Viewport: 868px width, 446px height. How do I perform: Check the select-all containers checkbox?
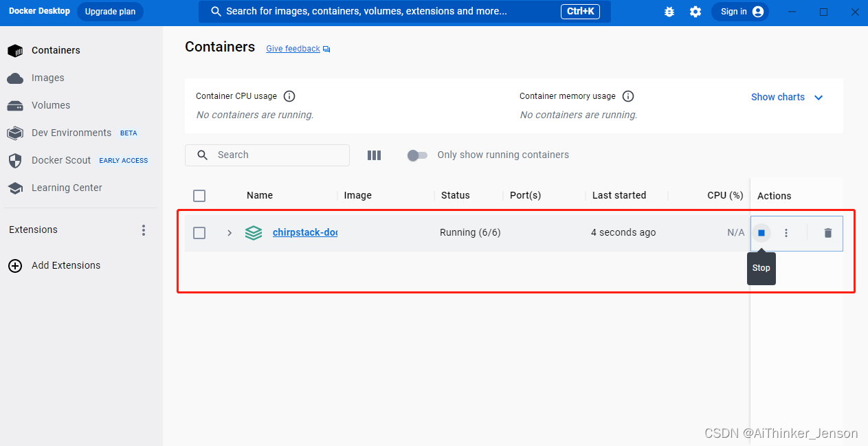[x=199, y=195]
